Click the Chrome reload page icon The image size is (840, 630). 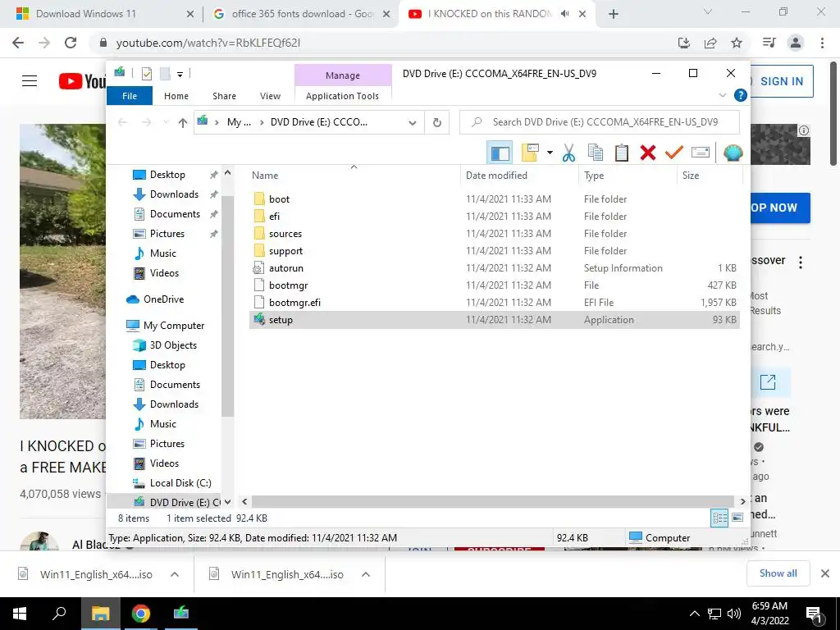(71, 43)
